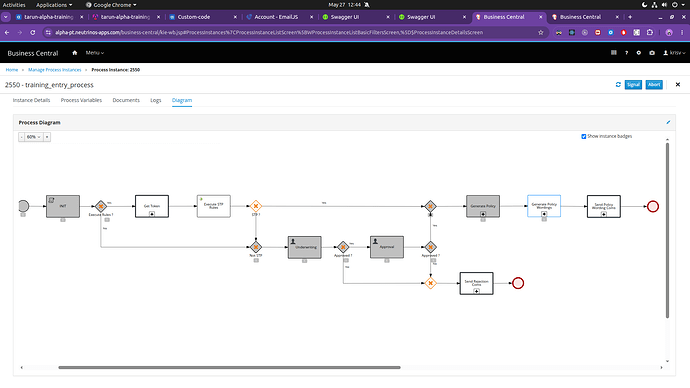690x388 pixels.
Task: Click the Get Token subprocess node
Action: [152, 206]
